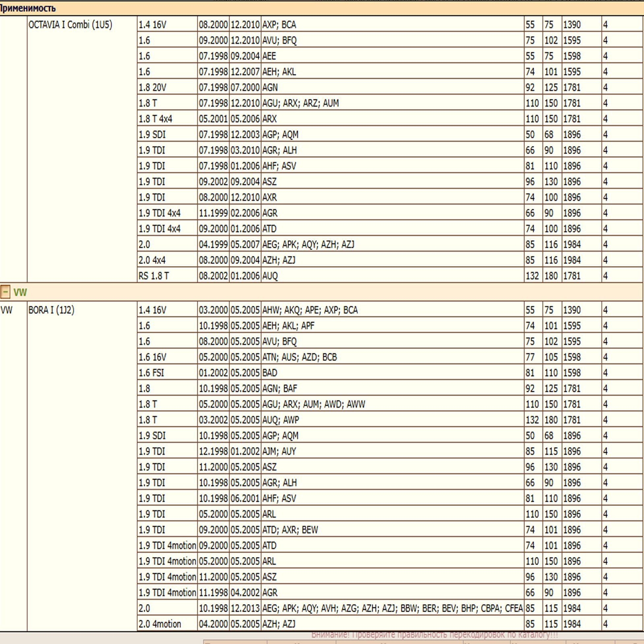
Task: Select the date 05.2007 cell
Action: (x=245, y=245)
